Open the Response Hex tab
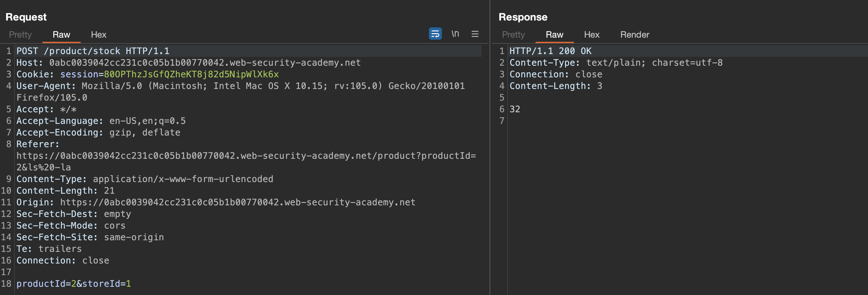Screen dimensions: 868x295 (591, 35)
